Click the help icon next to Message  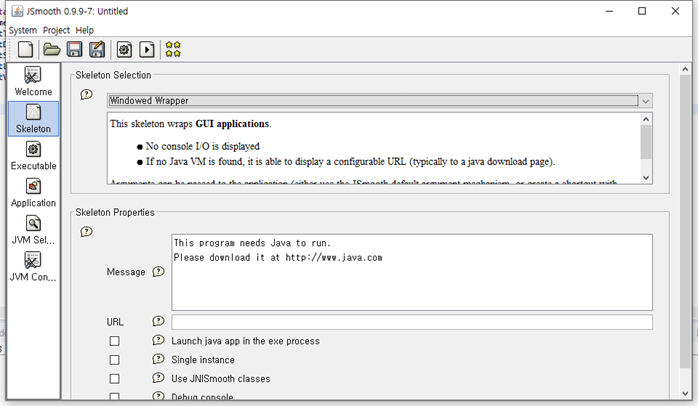pos(158,272)
